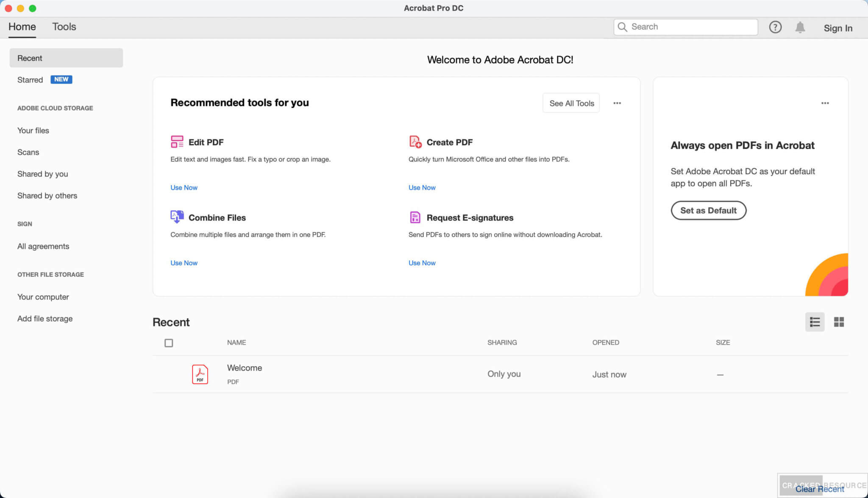
Task: Click Add file storage
Action: coord(45,318)
